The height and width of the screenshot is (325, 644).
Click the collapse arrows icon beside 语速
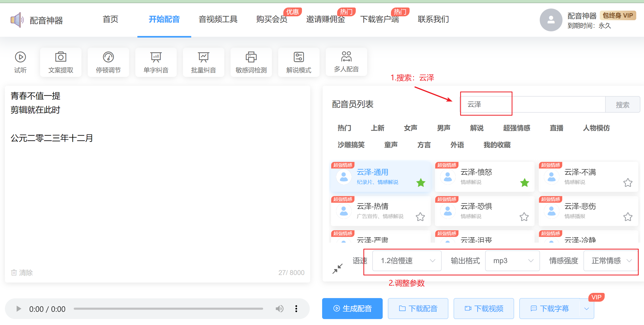pos(337,269)
